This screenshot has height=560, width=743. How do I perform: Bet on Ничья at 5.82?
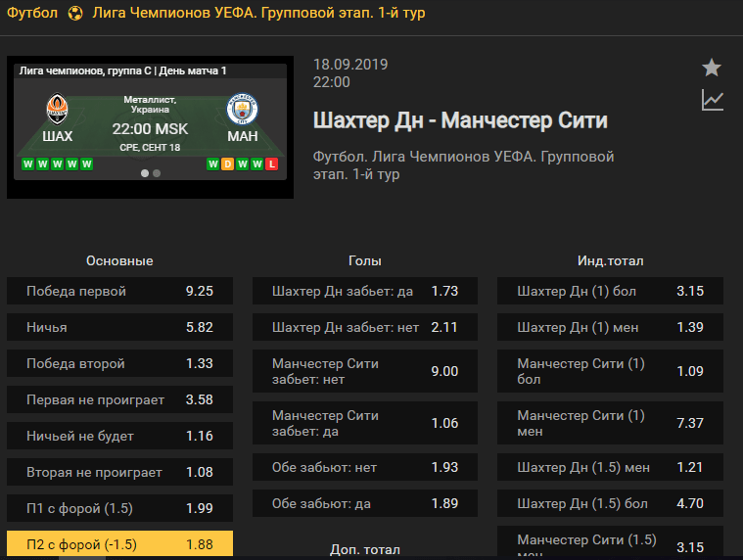point(119,327)
